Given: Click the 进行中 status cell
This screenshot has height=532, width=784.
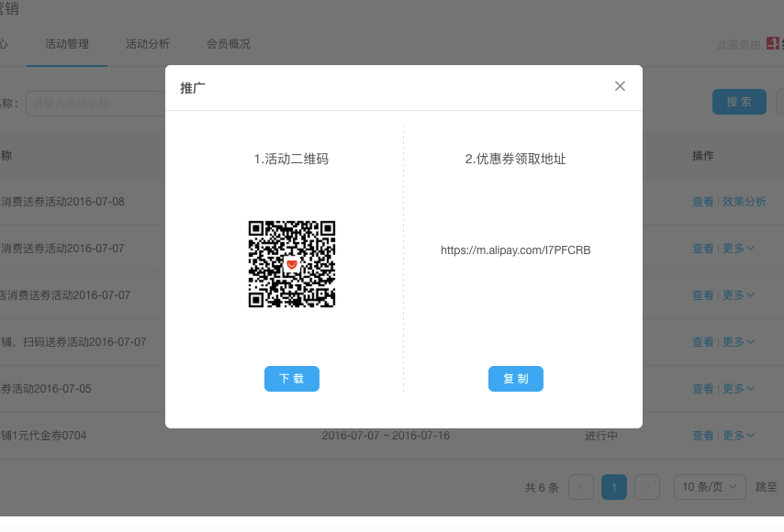Looking at the screenshot, I should (x=601, y=436).
